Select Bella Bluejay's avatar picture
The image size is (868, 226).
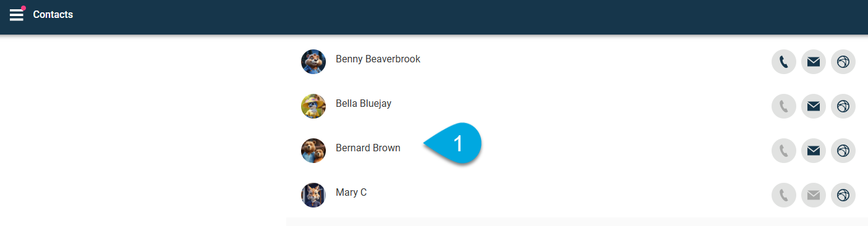(313, 106)
